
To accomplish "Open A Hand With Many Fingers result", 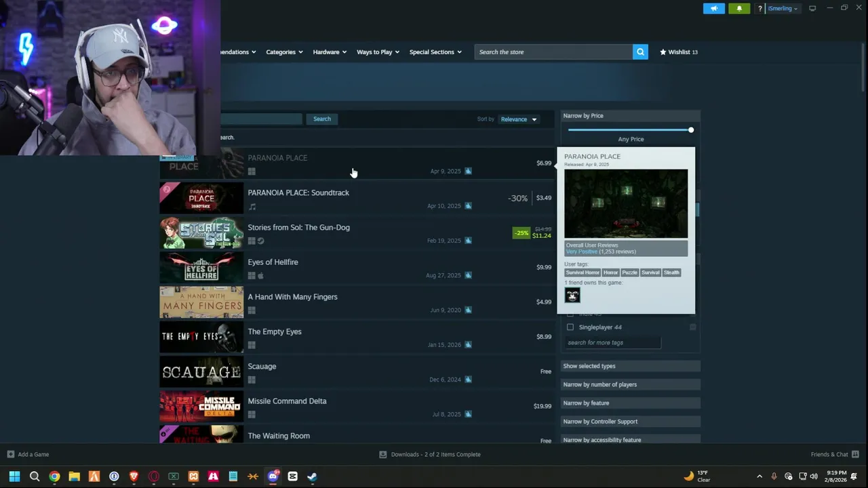I will coord(357,302).
